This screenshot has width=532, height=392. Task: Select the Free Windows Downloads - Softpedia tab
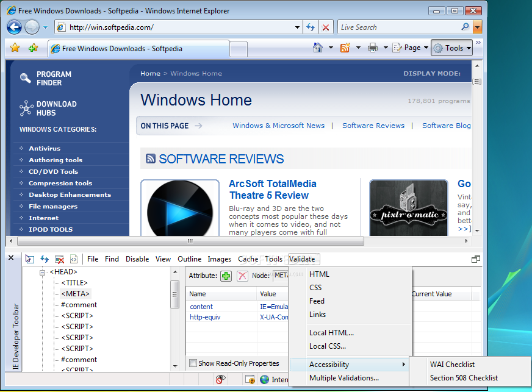(x=138, y=49)
